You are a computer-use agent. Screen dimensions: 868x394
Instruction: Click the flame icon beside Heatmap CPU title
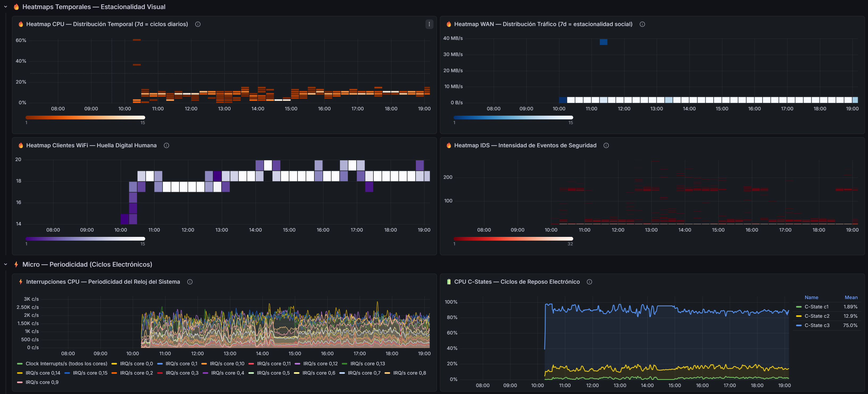(x=21, y=24)
